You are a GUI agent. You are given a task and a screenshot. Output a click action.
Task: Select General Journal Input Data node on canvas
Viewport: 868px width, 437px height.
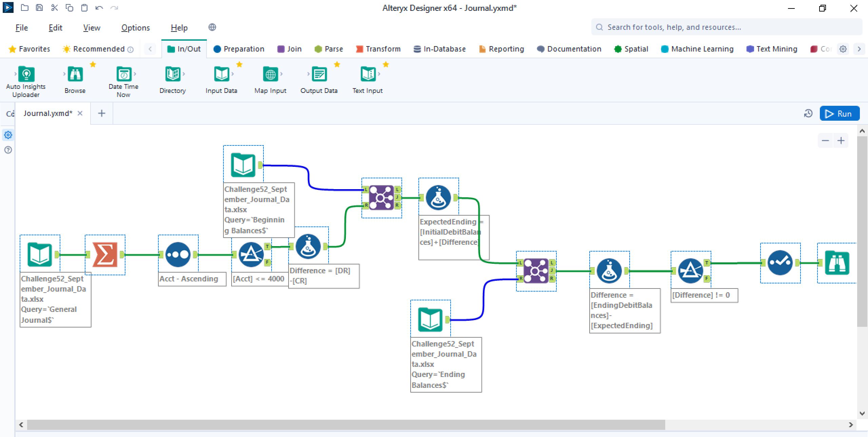tap(40, 255)
